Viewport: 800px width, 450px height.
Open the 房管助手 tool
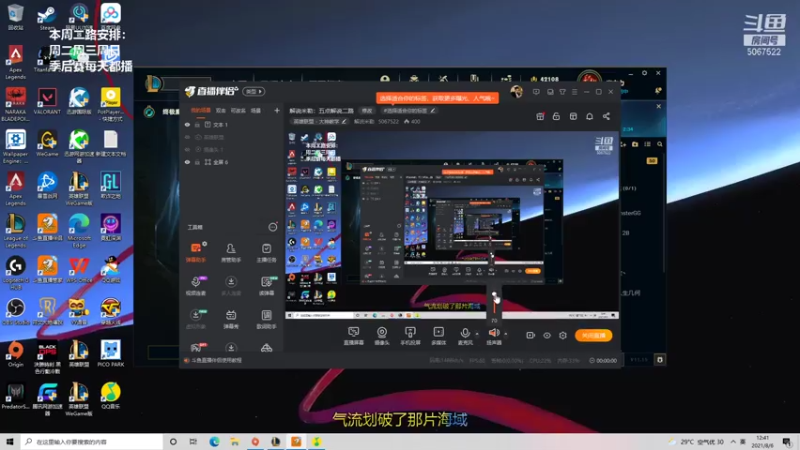coord(231,253)
